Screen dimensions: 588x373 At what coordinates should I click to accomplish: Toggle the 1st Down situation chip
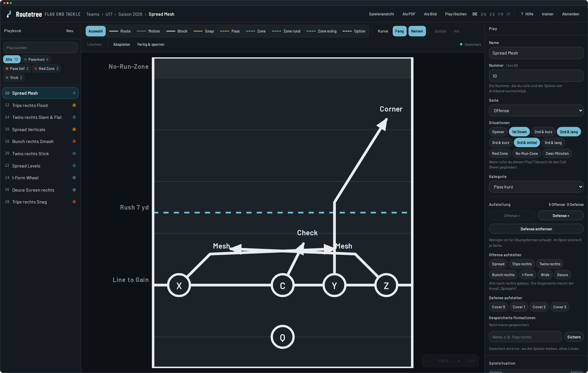coord(519,132)
